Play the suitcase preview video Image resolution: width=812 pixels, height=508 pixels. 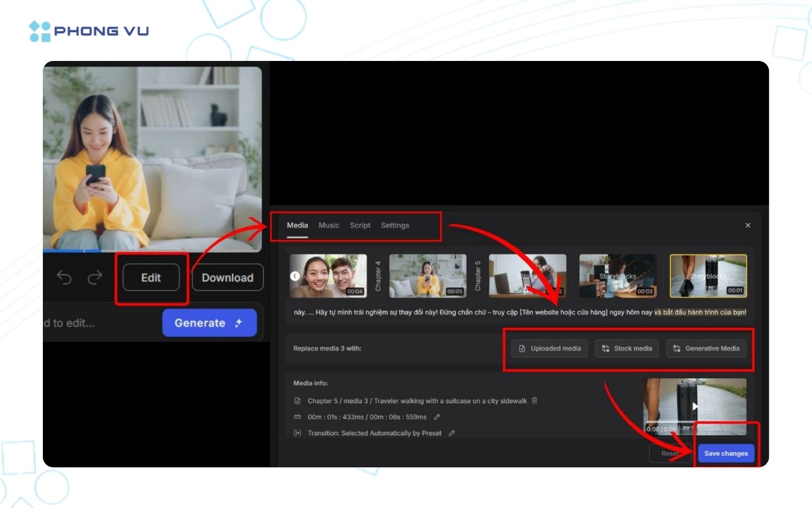695,406
